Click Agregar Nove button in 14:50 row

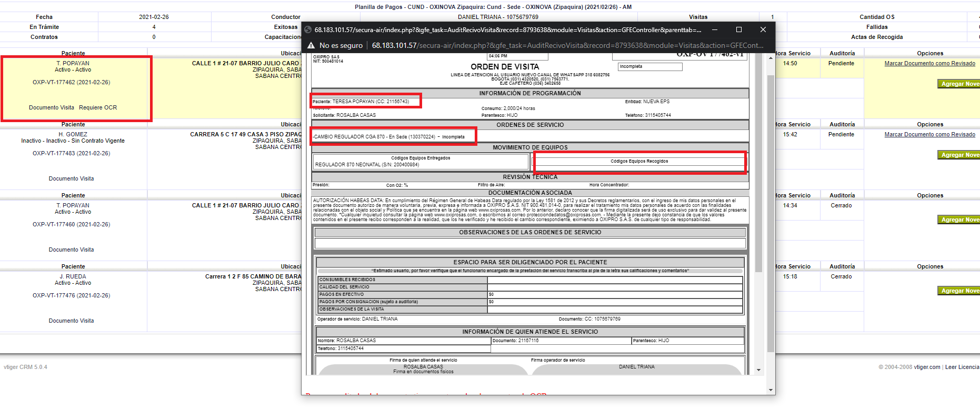(x=959, y=84)
